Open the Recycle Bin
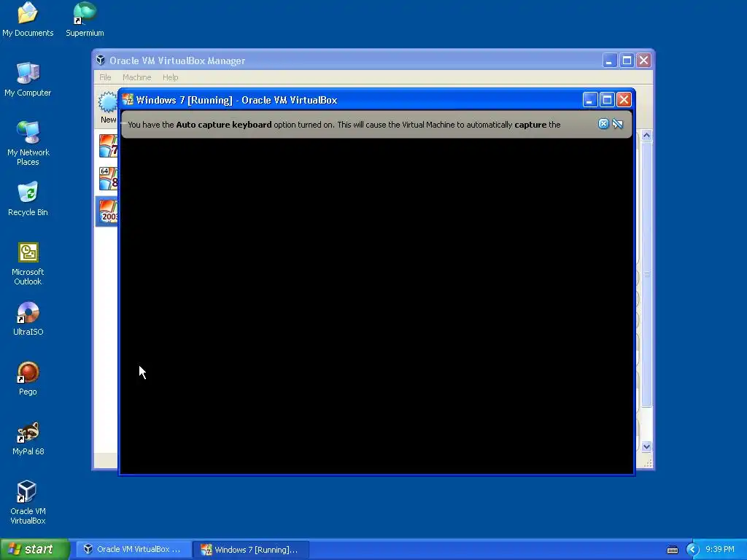 [28, 198]
